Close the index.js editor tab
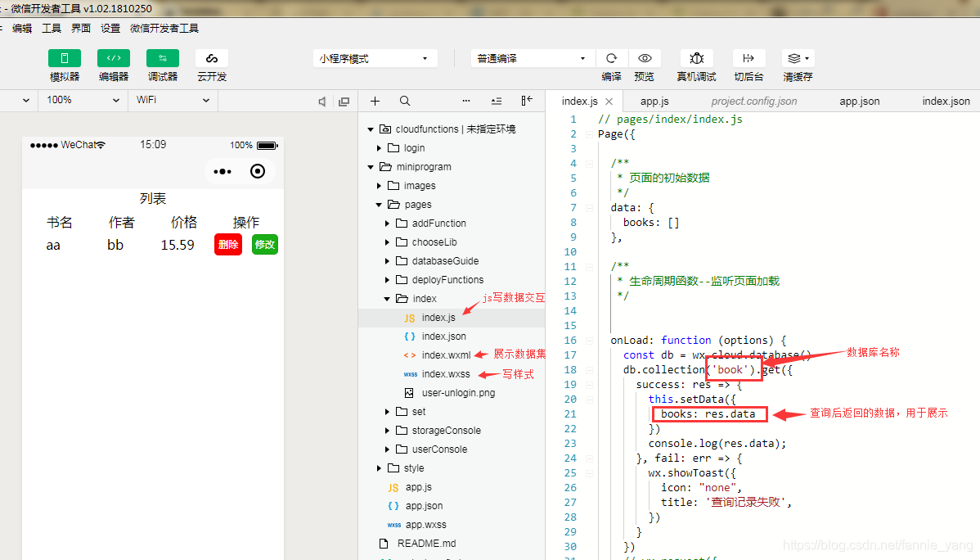Viewport: 980px width, 560px height. click(609, 102)
